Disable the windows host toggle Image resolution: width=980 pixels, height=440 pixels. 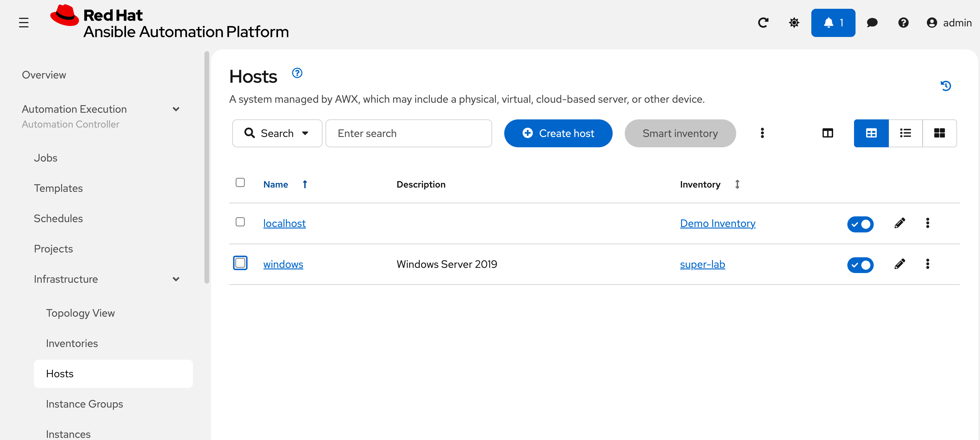[860, 265]
